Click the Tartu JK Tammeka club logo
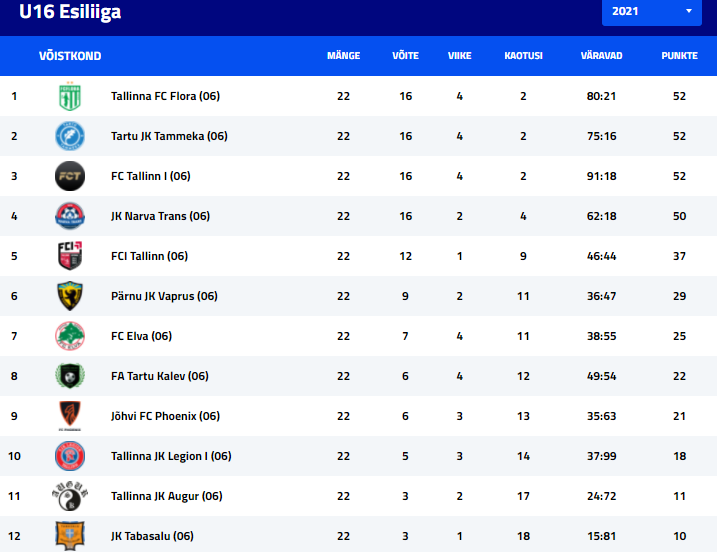717x552 pixels. pos(70,136)
